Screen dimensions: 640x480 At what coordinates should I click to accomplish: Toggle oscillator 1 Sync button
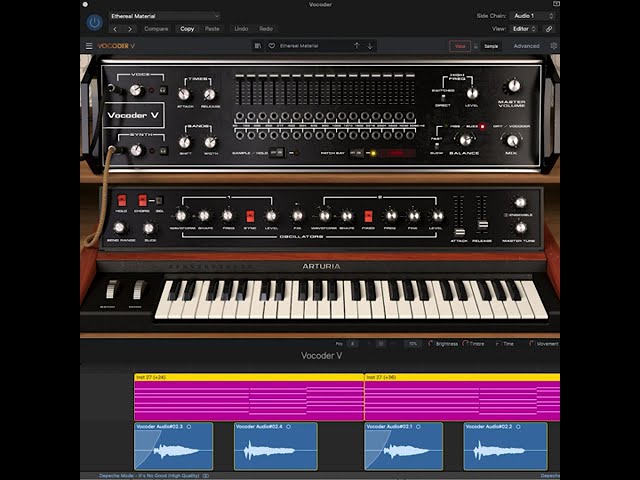click(250, 216)
